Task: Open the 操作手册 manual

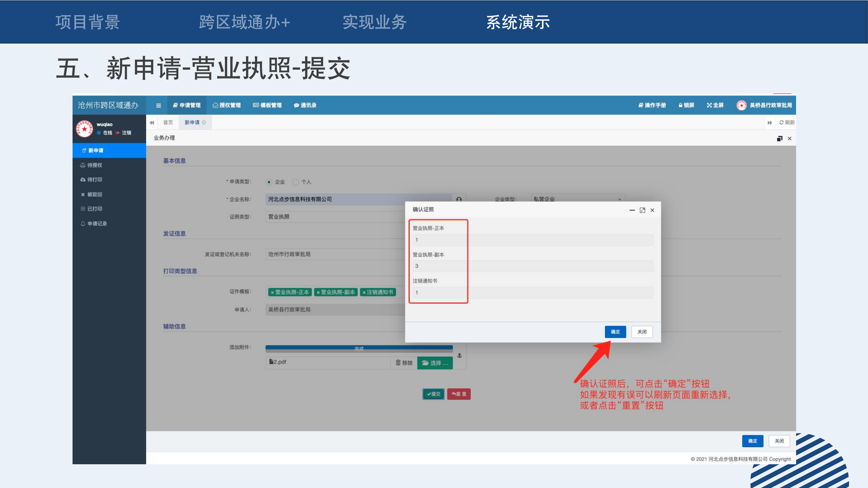Action: pyautogui.click(x=652, y=105)
